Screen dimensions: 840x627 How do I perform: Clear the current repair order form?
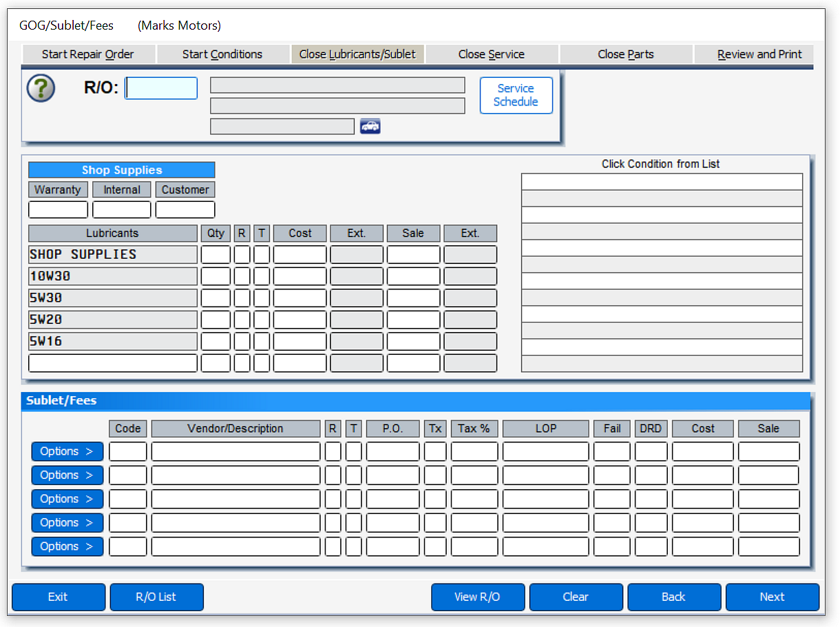click(x=576, y=597)
